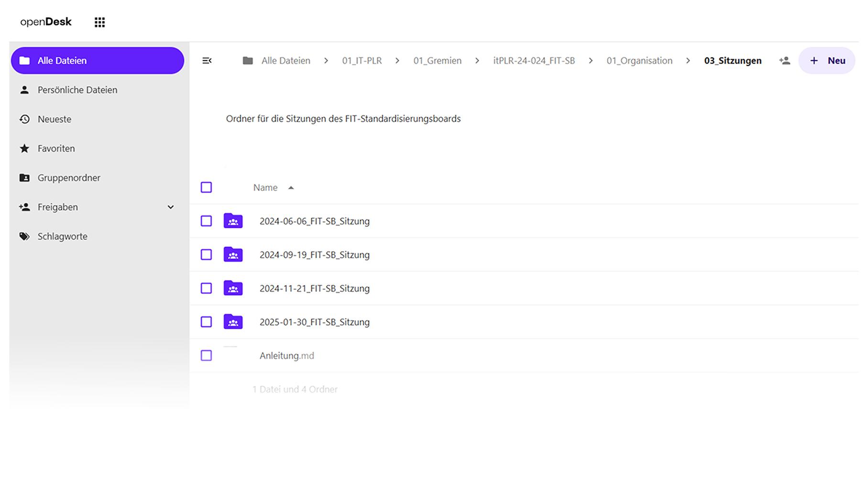Open the Anleitung.md file
The height and width of the screenshot is (483, 868).
coord(286,355)
